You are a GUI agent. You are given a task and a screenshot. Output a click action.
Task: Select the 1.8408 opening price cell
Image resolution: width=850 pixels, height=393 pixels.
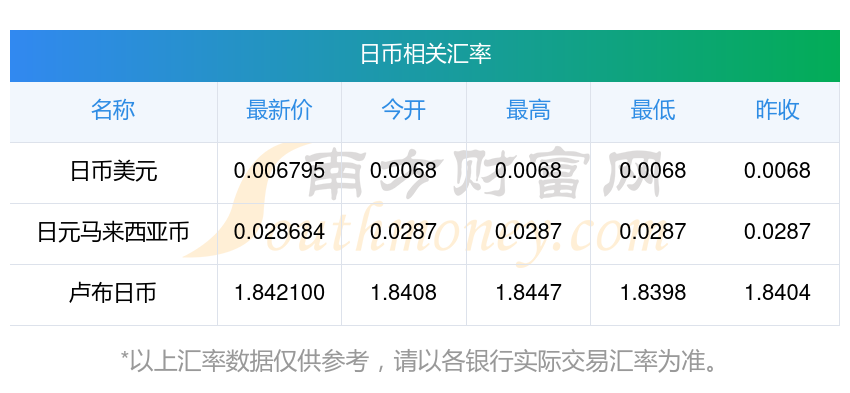tap(403, 293)
